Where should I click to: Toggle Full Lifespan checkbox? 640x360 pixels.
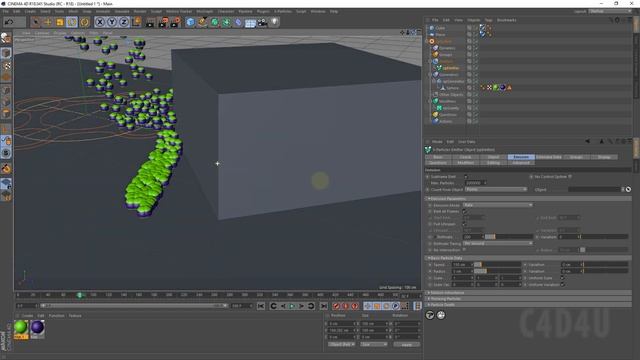(464, 224)
